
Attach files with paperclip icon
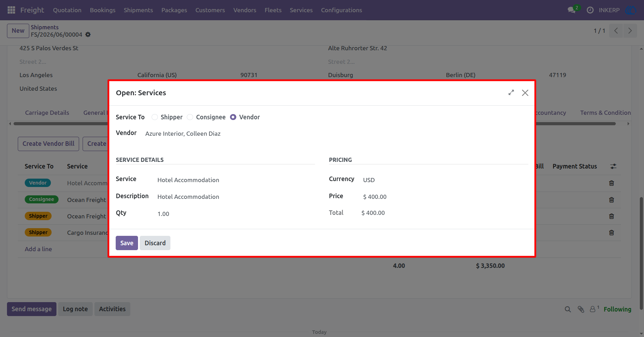point(581,309)
